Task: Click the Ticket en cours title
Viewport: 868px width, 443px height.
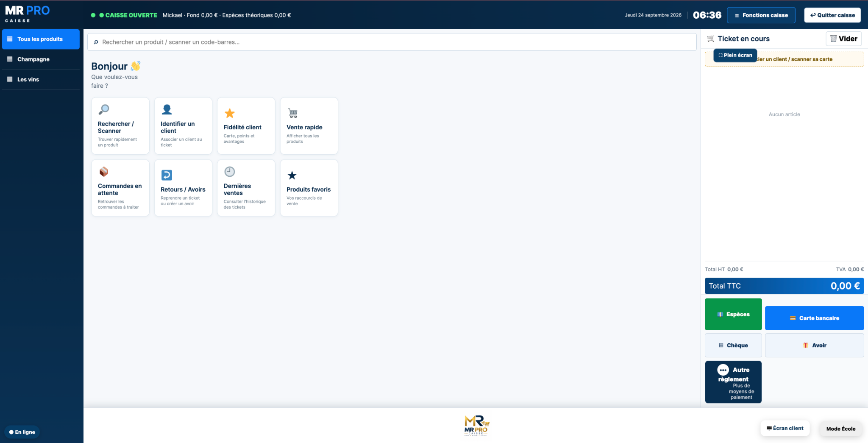Action: click(x=743, y=39)
